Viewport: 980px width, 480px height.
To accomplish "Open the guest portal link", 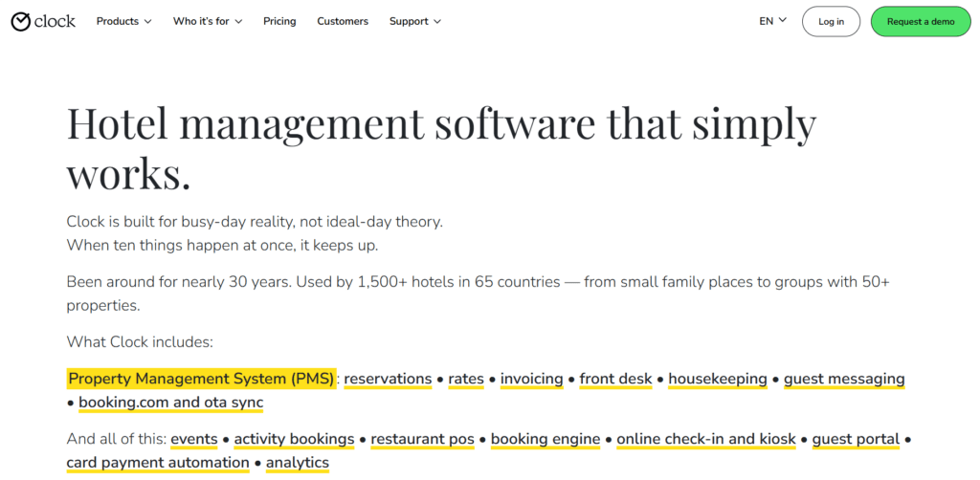I will click(x=857, y=440).
